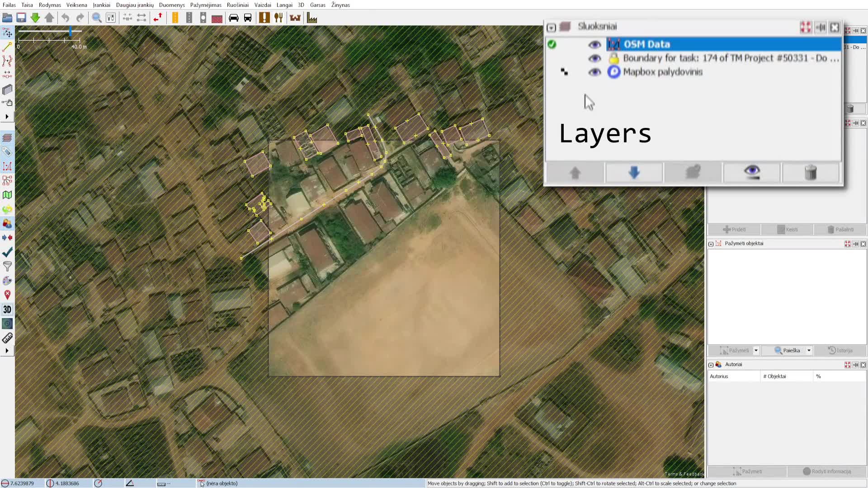Image resolution: width=868 pixels, height=488 pixels.
Task: Open the Failas menu
Action: [9, 5]
